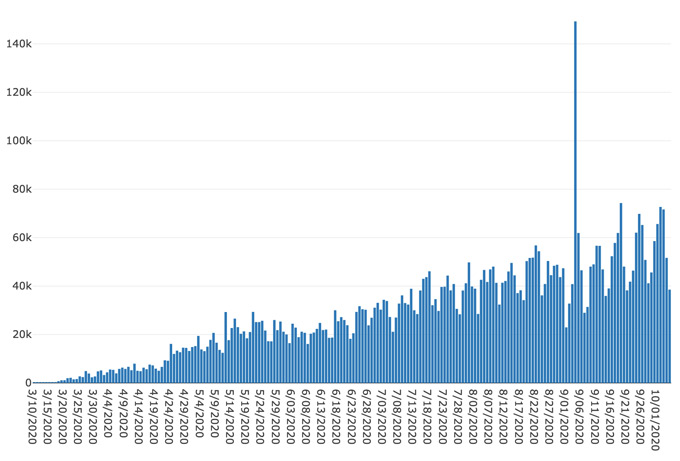Viewport: 680px width, 461px height.
Task: Select the 5/19/2020 x-axis date label
Action: coord(245,416)
